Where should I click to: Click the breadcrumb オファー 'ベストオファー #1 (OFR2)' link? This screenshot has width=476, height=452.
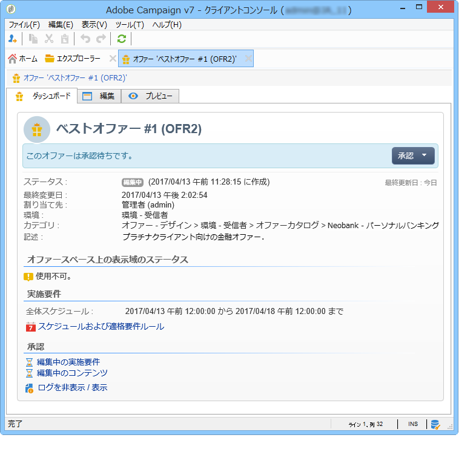tap(75, 78)
